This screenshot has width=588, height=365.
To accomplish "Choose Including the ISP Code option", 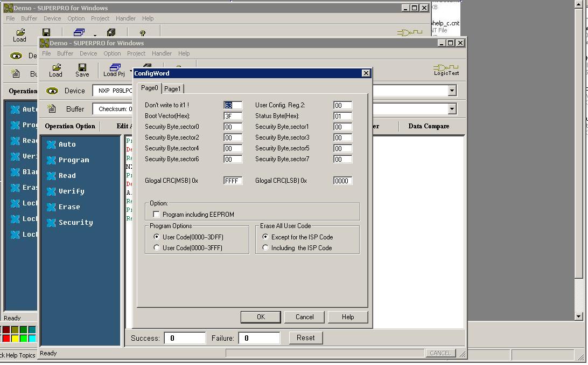I will coord(265,248).
